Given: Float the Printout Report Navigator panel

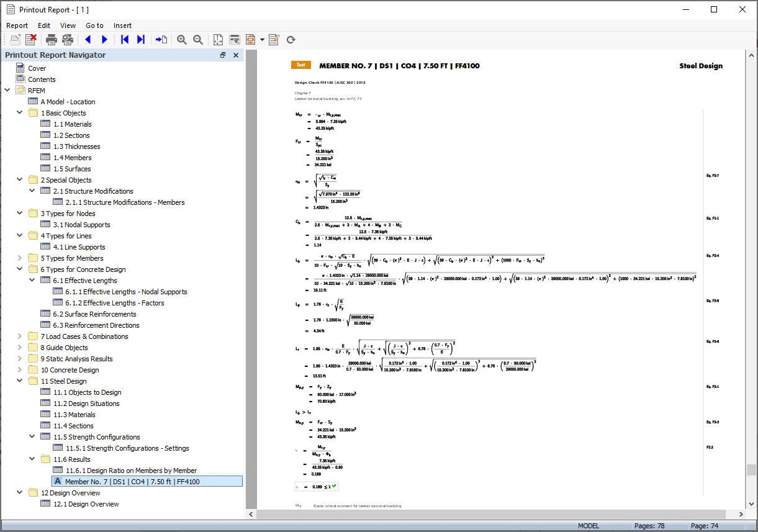Looking at the screenshot, I should click(222, 55).
